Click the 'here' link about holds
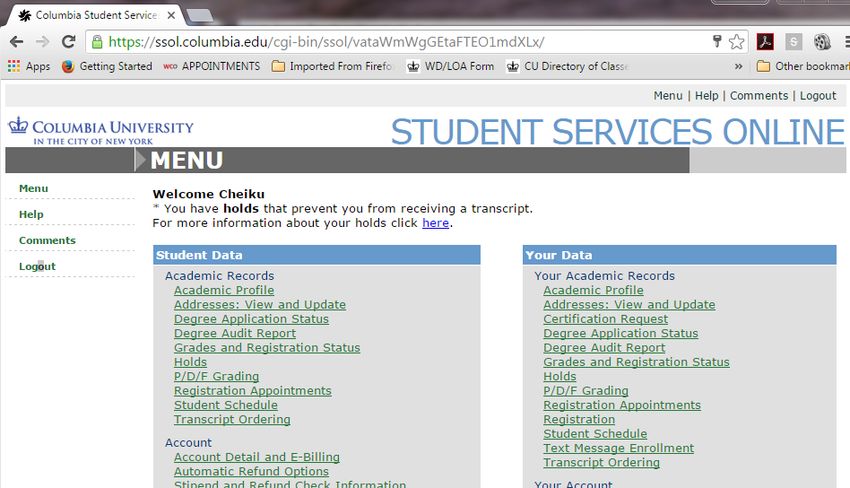850x488 pixels. coord(435,223)
